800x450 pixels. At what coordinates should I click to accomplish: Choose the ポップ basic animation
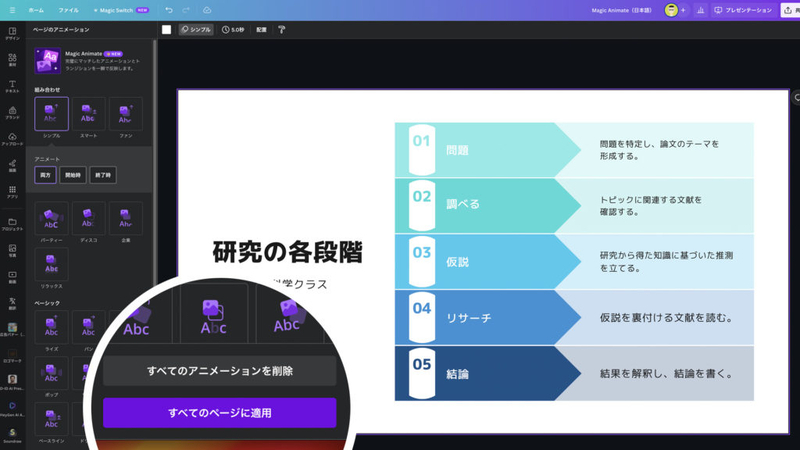pos(51,373)
